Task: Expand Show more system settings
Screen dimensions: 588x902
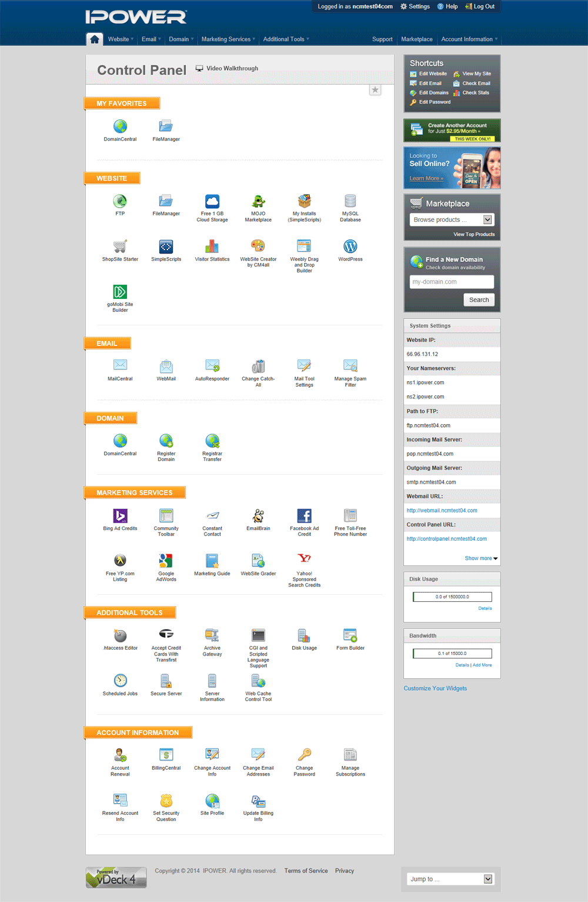Action: click(481, 558)
